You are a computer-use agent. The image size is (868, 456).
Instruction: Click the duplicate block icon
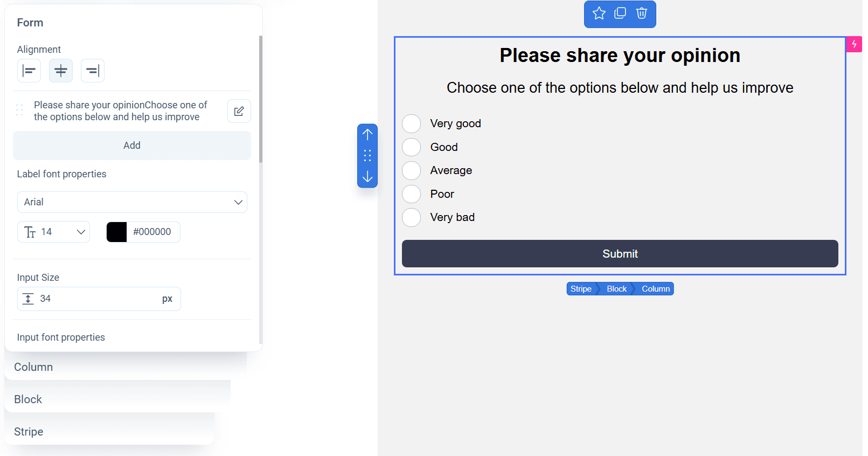click(620, 13)
